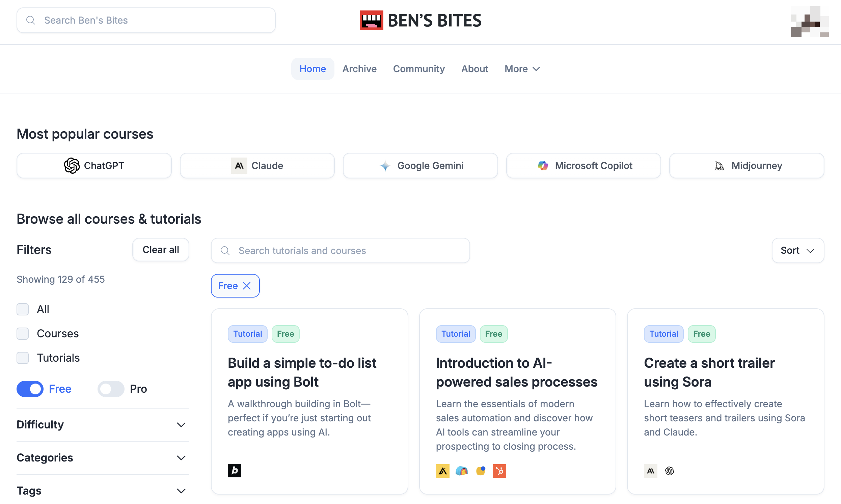Click the ChatGPT logo icon
This screenshot has height=504, width=841.
click(72, 166)
